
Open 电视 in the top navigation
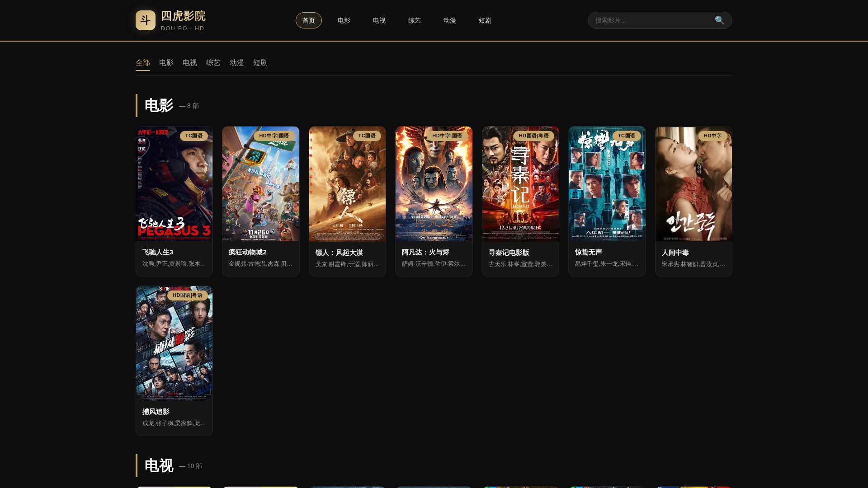point(379,20)
